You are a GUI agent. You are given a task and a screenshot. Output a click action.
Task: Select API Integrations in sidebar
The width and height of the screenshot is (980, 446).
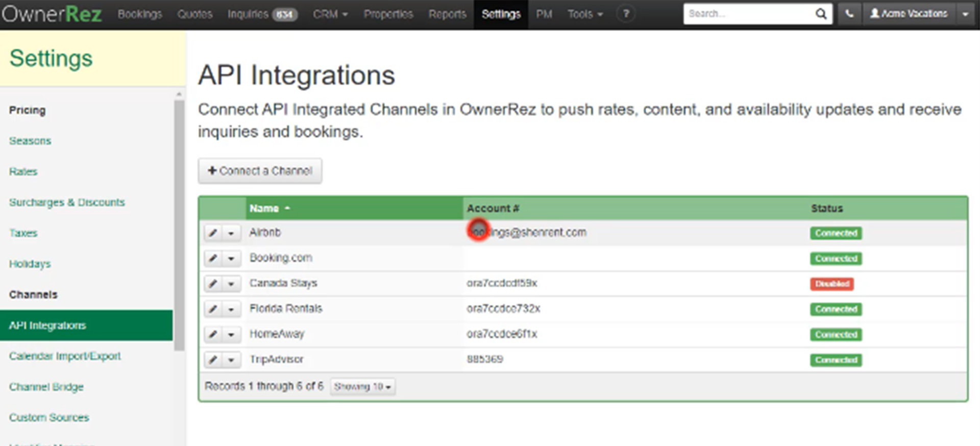[86, 326]
